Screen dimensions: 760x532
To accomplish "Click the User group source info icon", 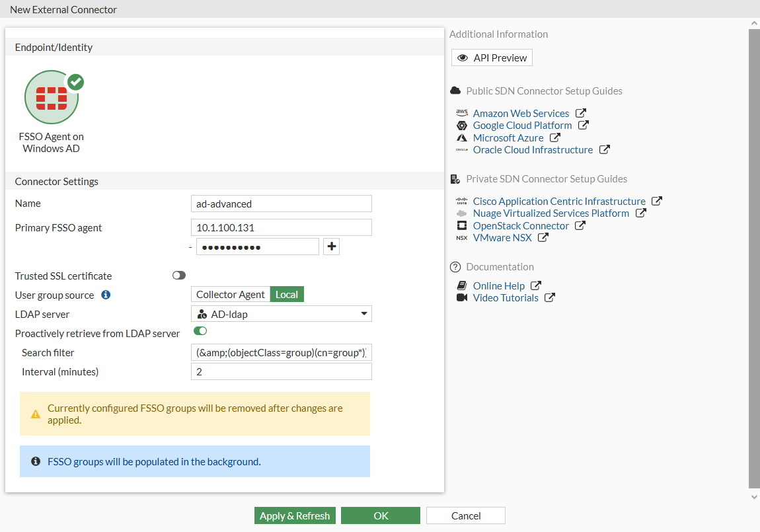I will point(106,295).
